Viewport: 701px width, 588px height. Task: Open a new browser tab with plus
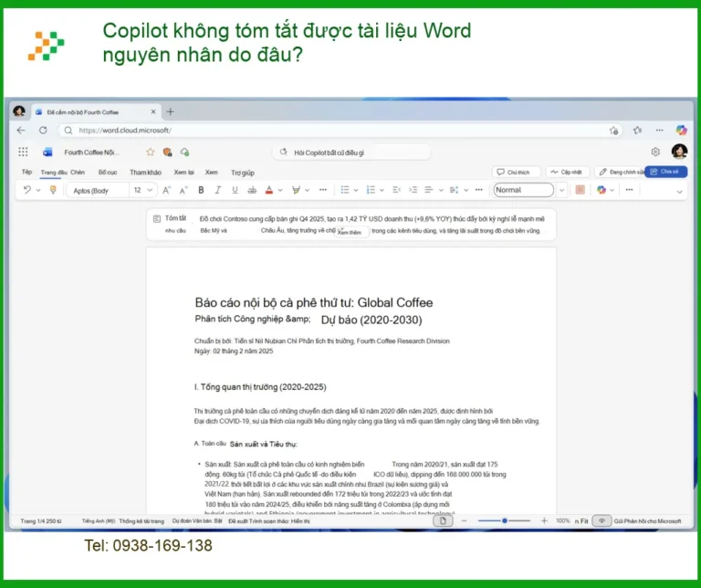(x=171, y=111)
